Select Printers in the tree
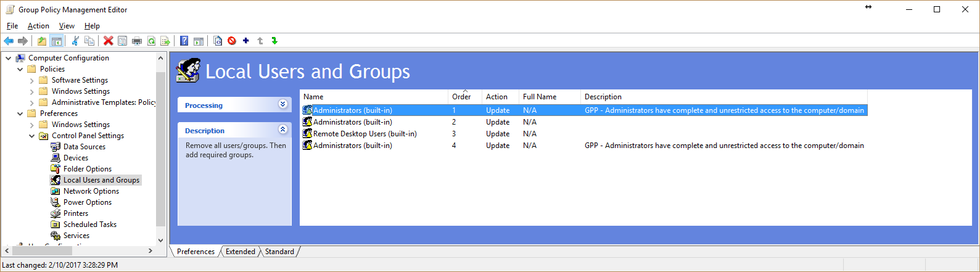Screen dimensions: 980x272 pos(76,213)
